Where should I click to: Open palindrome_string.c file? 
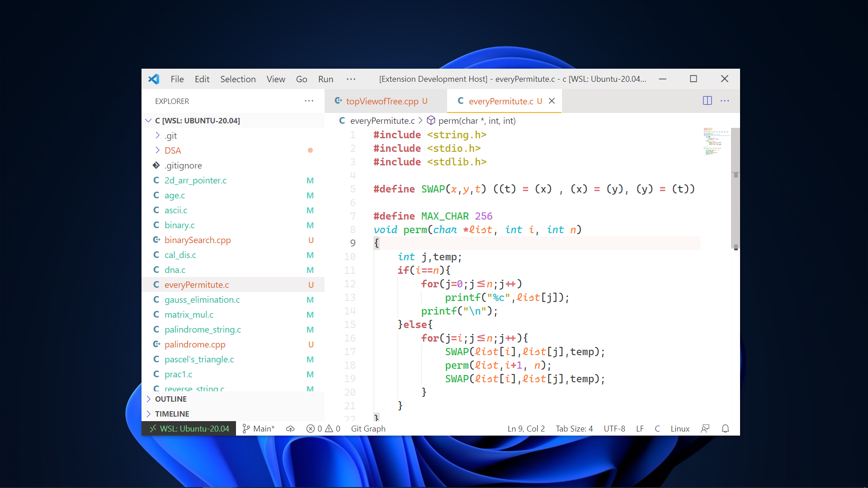(233, 329)
